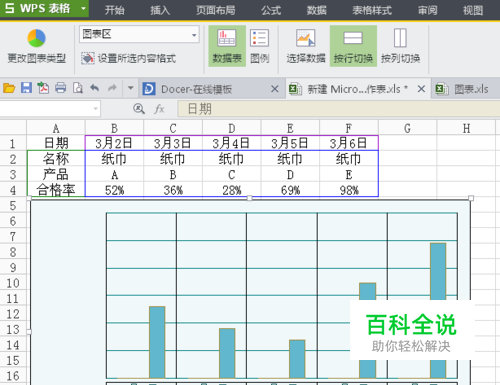500x385 pixels.
Task: Select column A header
Action: click(56, 128)
